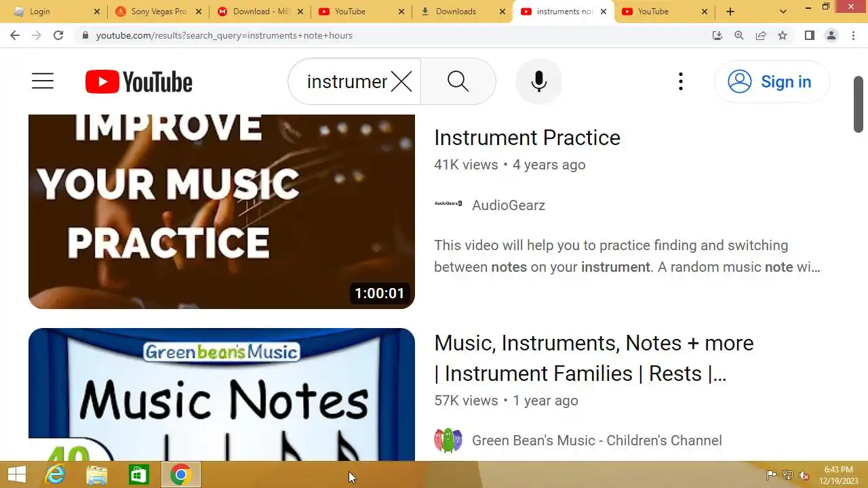
Task: Click the install app icon in address bar
Action: pos(717,35)
